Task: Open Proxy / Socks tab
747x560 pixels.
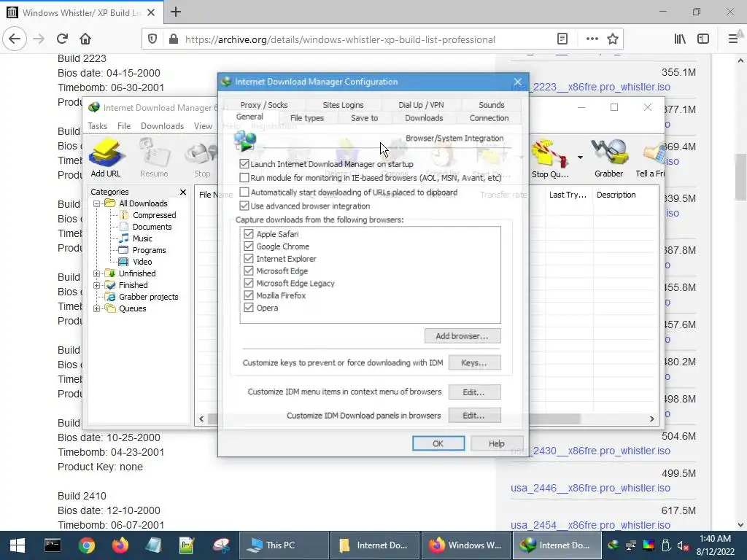Action: [264, 105]
